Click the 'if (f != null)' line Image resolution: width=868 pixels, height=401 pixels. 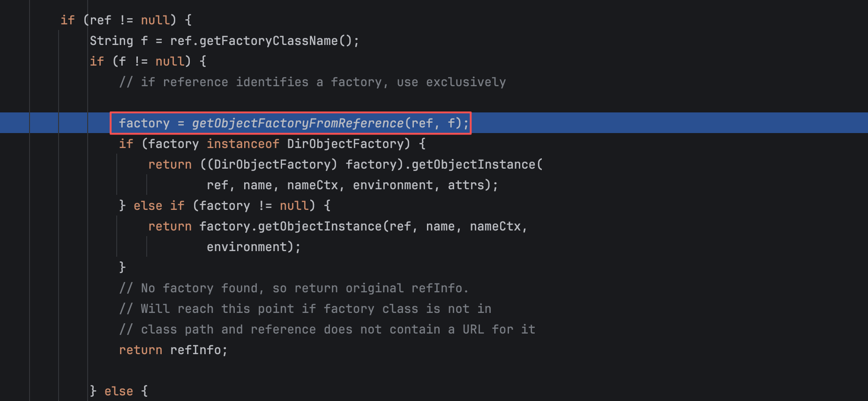point(148,61)
